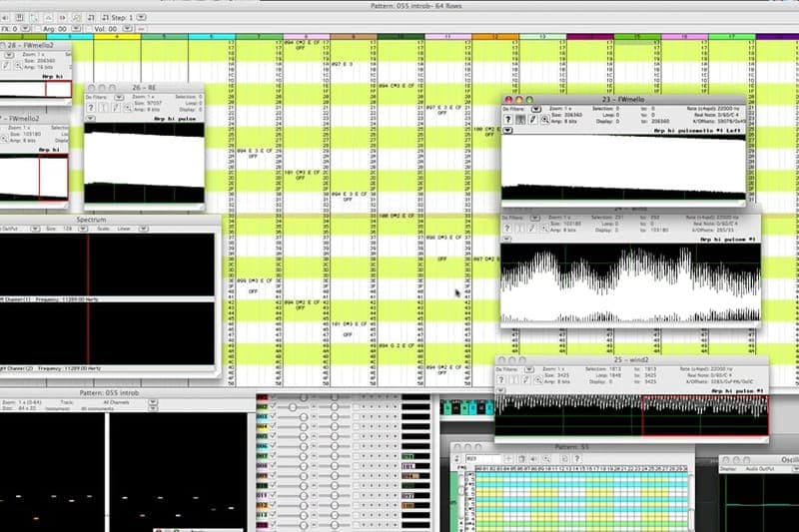Image resolution: width=799 pixels, height=532 pixels.
Task: Click the note icon left of Step
Action: [x=106, y=17]
